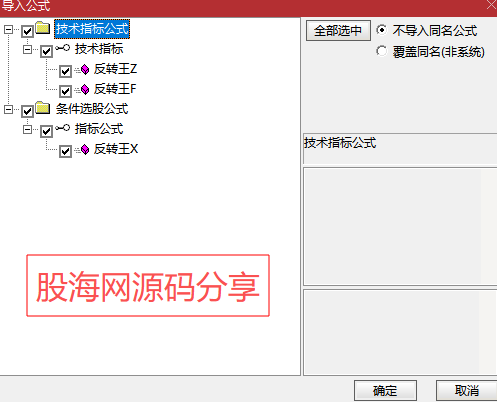Collapse the 技术指标 subgroup
497x402 pixels.
click(27, 50)
